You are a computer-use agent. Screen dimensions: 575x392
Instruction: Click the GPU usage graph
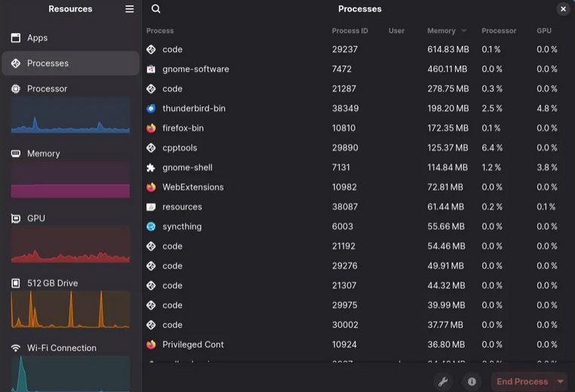click(x=70, y=244)
